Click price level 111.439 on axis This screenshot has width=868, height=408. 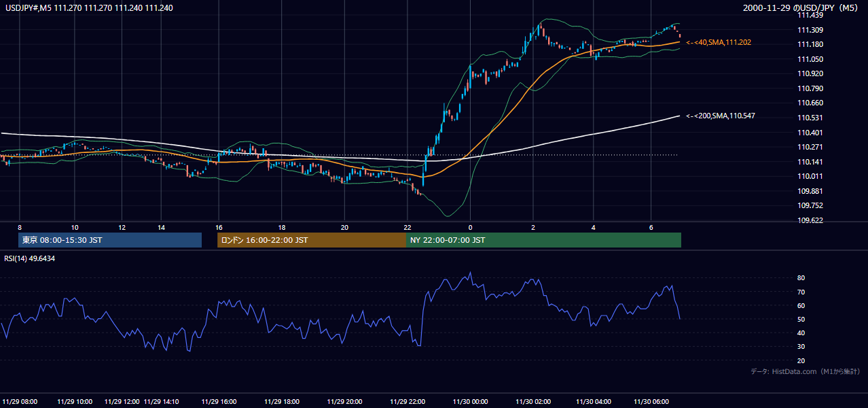click(810, 15)
